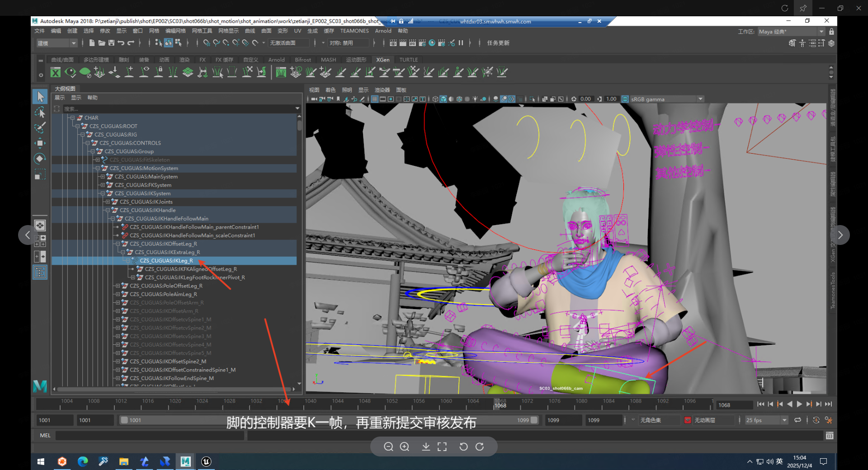Open the XGen window shelf icon

coord(56,72)
